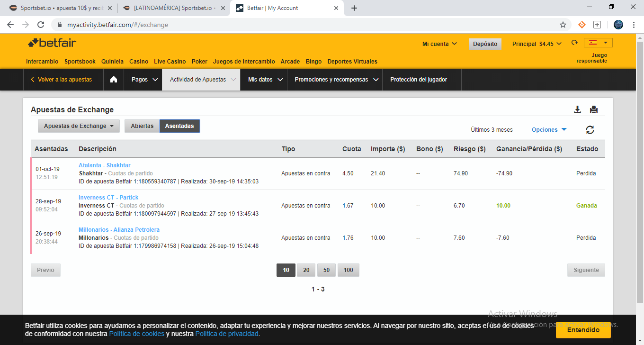Refresh the bets table

[x=590, y=130]
